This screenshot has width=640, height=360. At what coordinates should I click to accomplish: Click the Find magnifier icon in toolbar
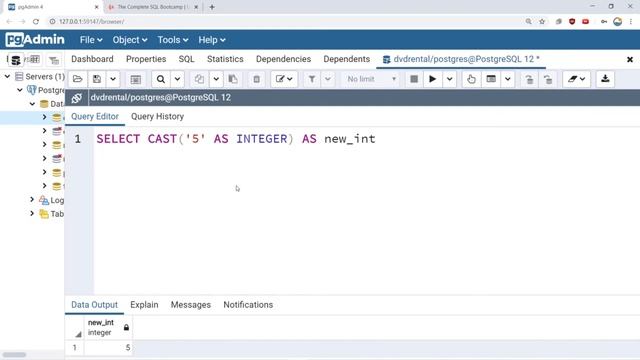[x=161, y=79]
